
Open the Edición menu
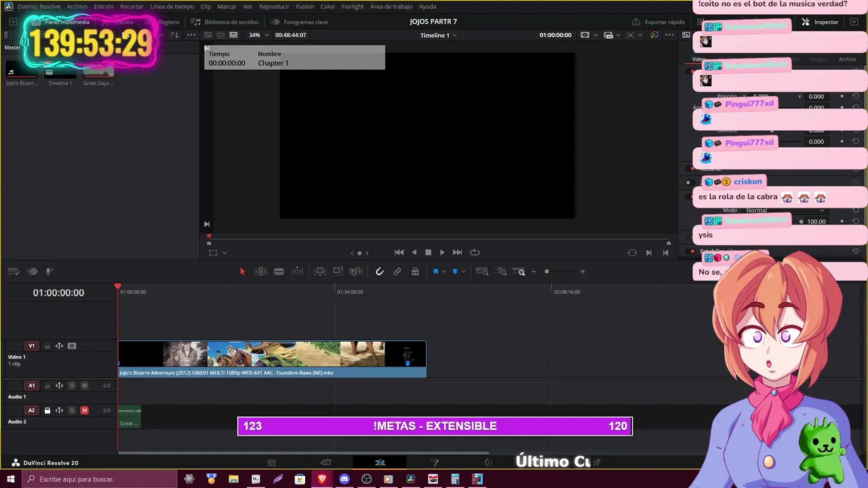tap(104, 6)
